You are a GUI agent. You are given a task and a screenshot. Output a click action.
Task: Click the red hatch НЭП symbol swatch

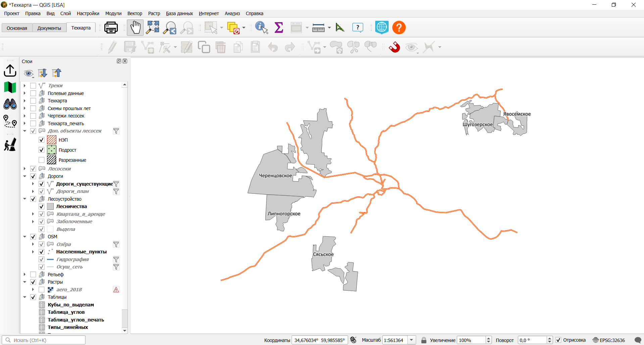point(52,140)
